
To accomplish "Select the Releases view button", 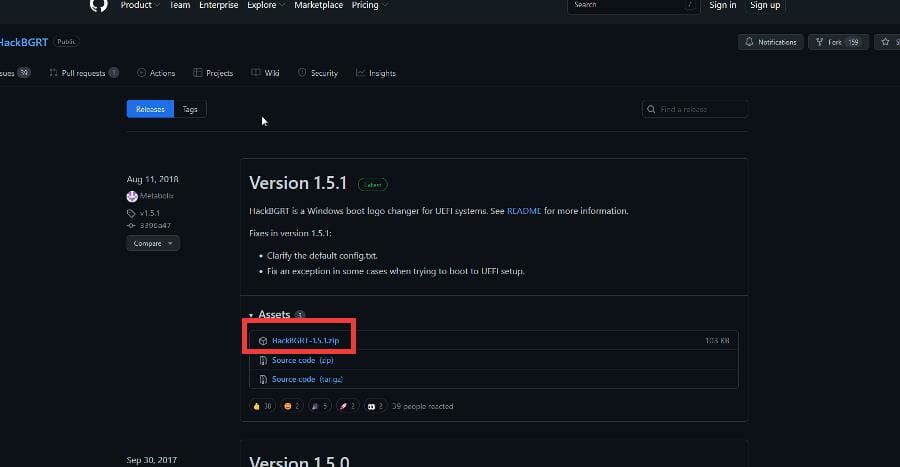I will tap(150, 109).
